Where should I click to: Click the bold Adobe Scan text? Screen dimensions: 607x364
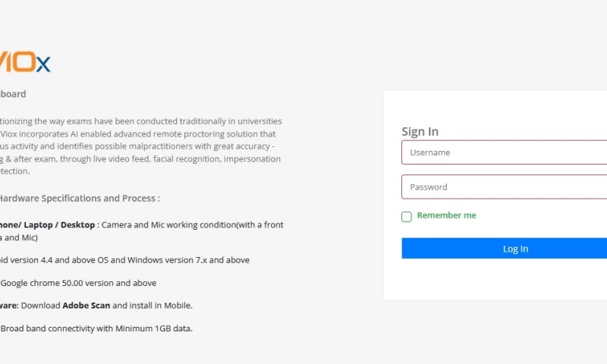click(86, 306)
